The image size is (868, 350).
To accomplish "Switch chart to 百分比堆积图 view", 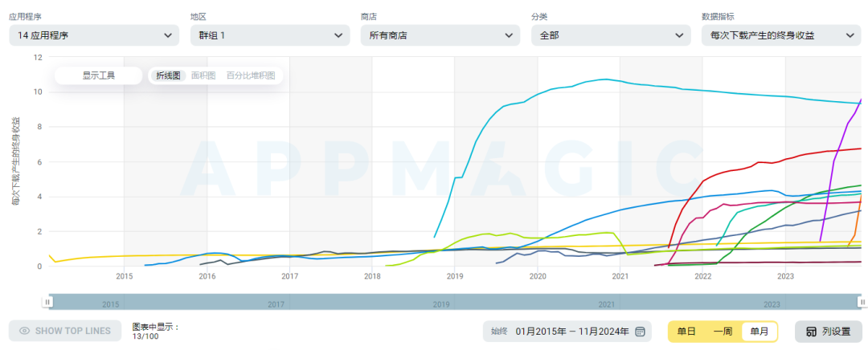I will pyautogui.click(x=251, y=75).
